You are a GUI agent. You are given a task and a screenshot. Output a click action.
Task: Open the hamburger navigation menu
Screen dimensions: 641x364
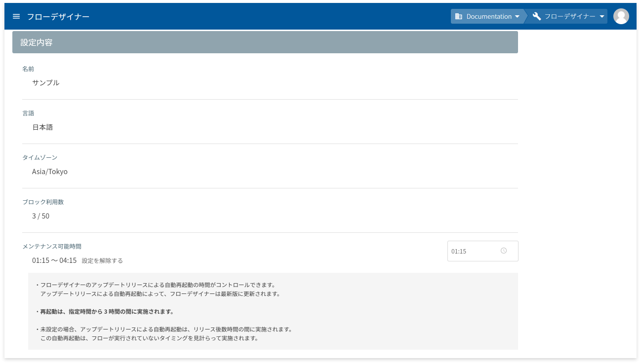click(x=16, y=16)
